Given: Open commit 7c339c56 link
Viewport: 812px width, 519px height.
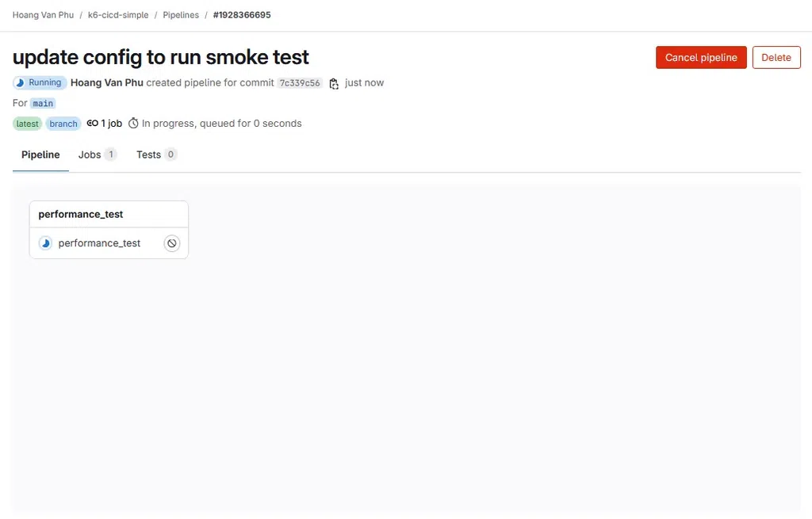Looking at the screenshot, I should tap(300, 83).
